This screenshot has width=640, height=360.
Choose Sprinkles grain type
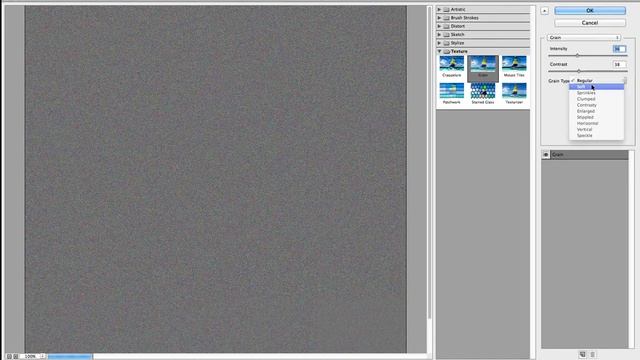click(596, 93)
